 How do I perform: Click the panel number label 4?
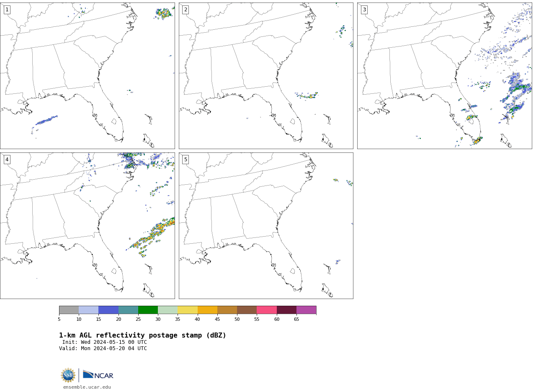point(7,160)
